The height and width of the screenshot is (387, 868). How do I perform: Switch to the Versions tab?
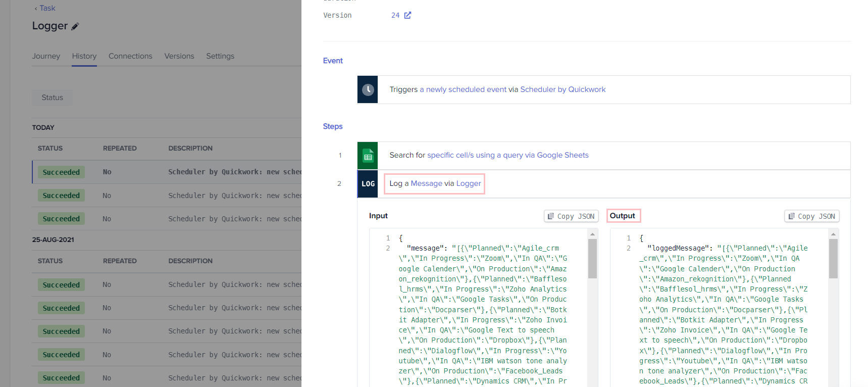click(x=179, y=56)
